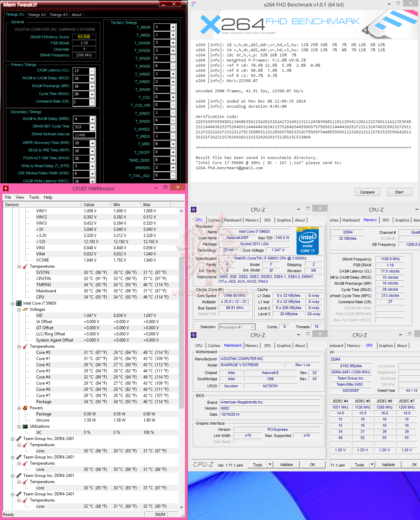Click the CPU-Z title icon of the Mainboard window

(194, 335)
